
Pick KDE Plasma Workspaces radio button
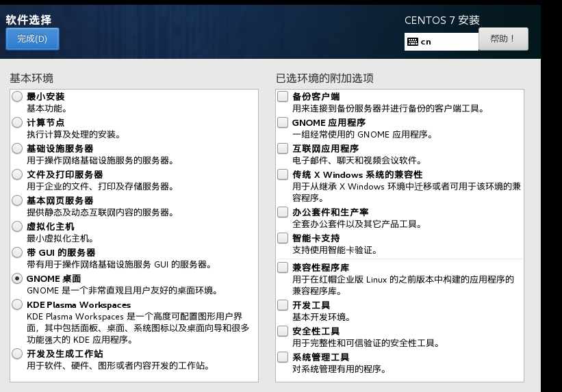[17, 304]
